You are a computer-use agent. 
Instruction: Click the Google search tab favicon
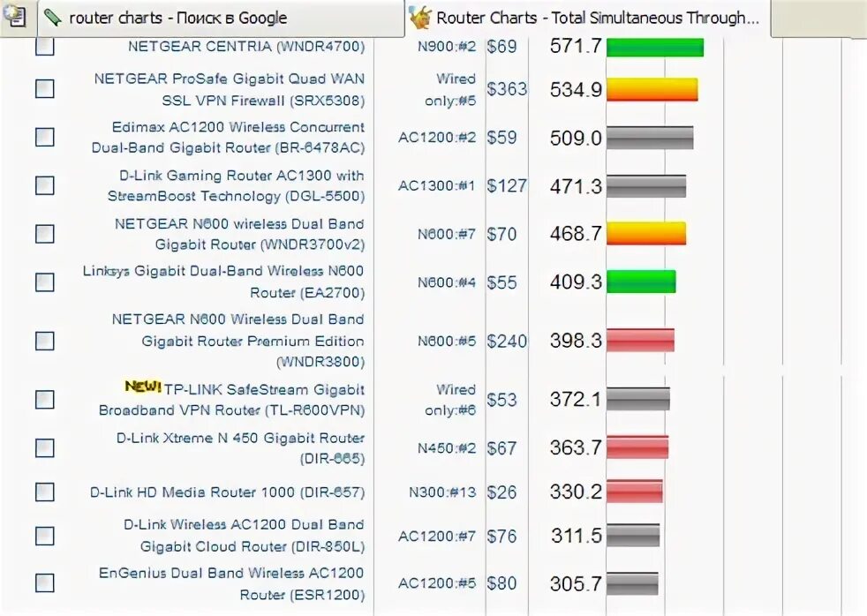52,18
